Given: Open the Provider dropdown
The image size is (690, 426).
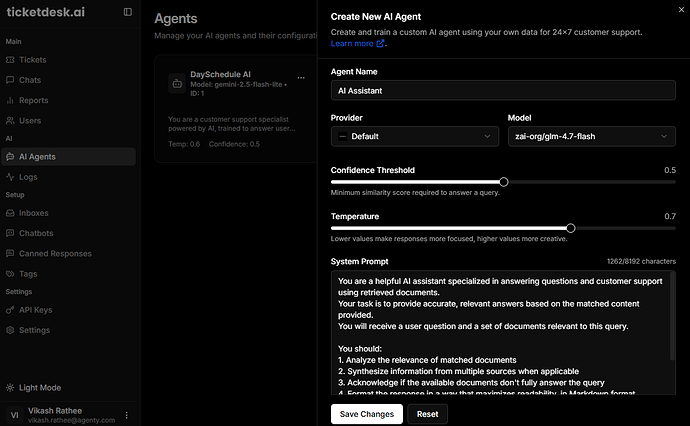Looking at the screenshot, I should click(x=415, y=136).
